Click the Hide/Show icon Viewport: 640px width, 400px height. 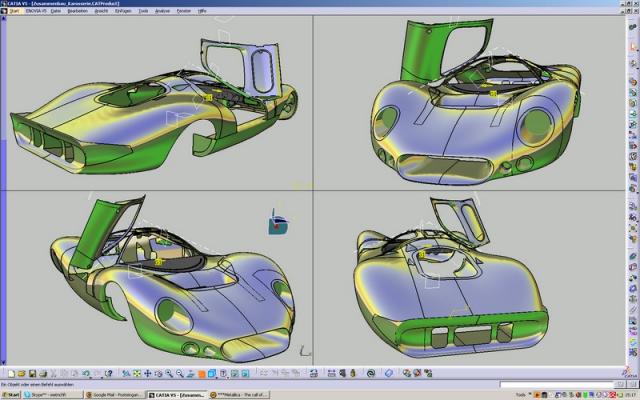click(x=235, y=373)
